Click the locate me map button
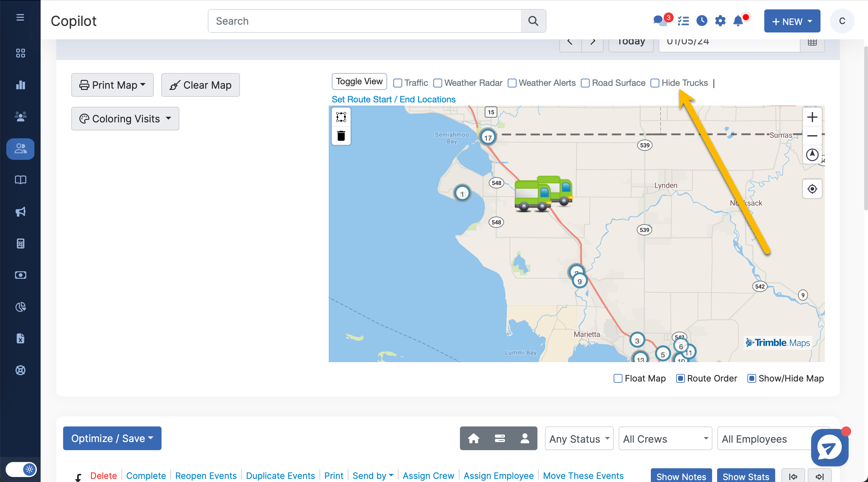The image size is (868, 482). click(x=812, y=189)
